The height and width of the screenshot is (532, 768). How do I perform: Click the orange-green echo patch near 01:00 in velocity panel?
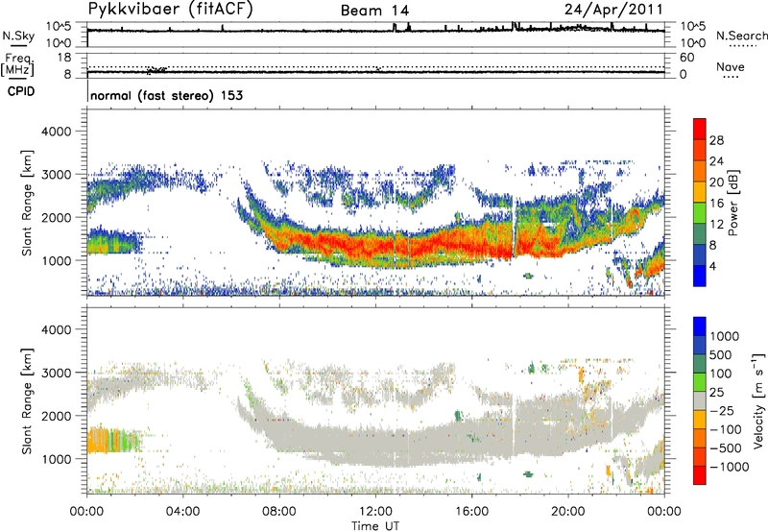113,440
